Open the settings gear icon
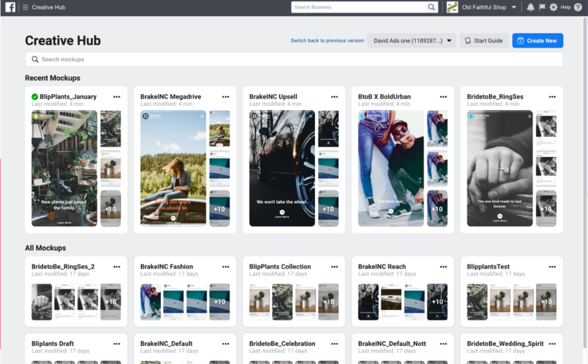588x364 pixels. [554, 7]
